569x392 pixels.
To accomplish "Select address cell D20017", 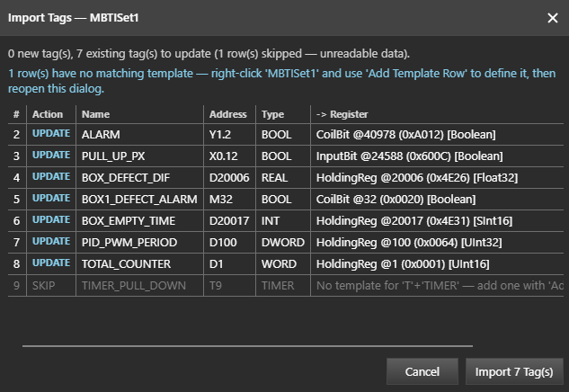I will coord(229,220).
